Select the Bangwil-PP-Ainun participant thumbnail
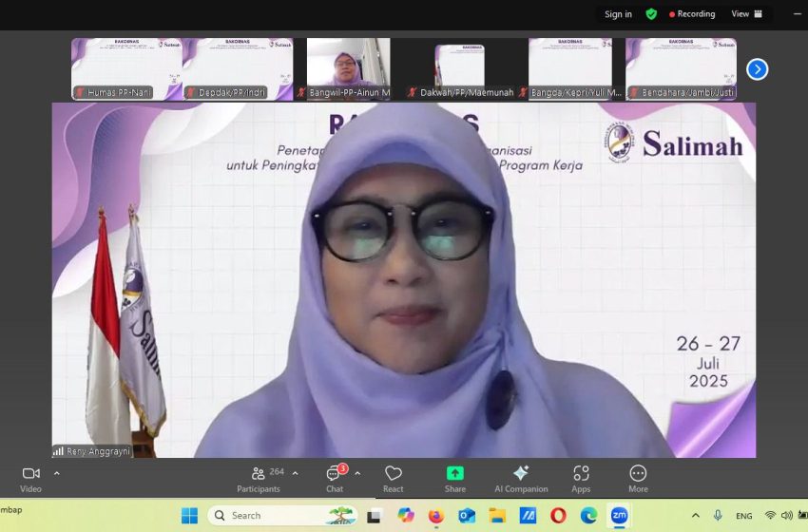The image size is (808, 532). point(348,68)
